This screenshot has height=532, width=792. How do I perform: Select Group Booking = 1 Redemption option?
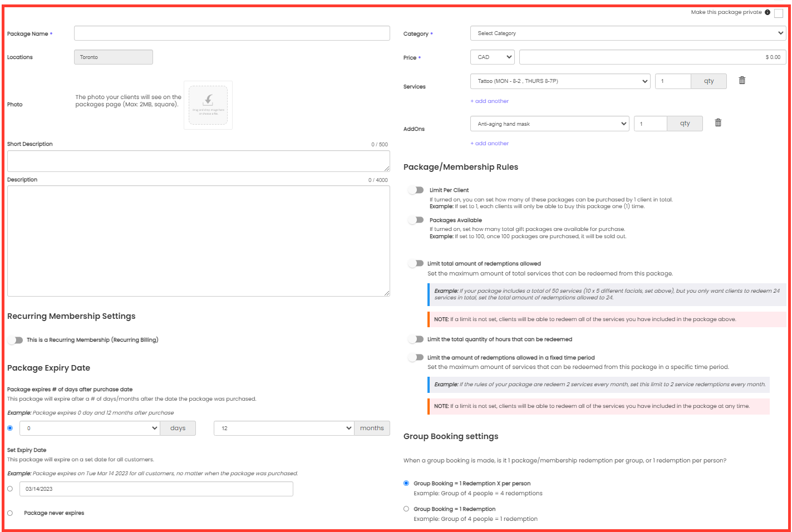pos(406,509)
